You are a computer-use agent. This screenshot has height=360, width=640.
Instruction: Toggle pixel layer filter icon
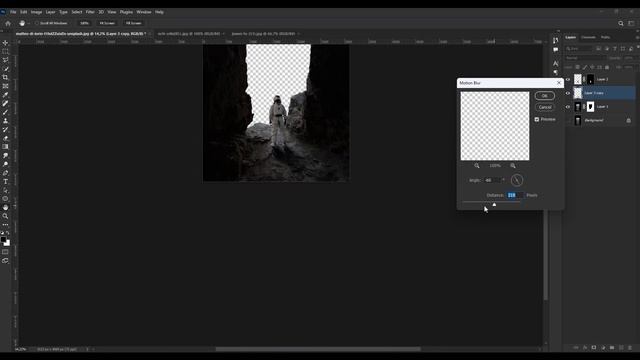[598, 49]
